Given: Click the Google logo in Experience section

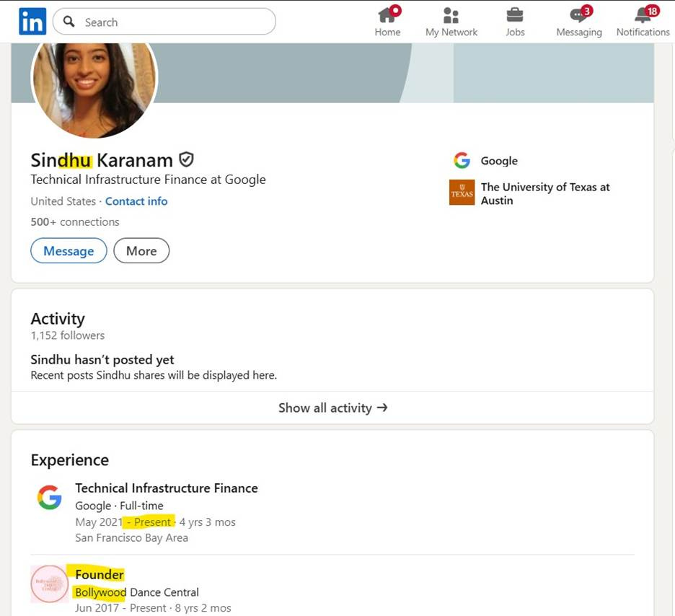Looking at the screenshot, I should coord(50,497).
